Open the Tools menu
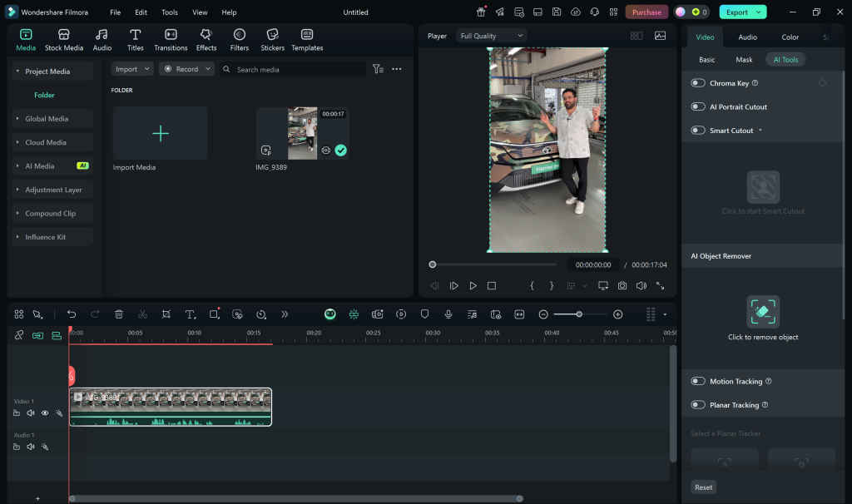 [x=170, y=12]
